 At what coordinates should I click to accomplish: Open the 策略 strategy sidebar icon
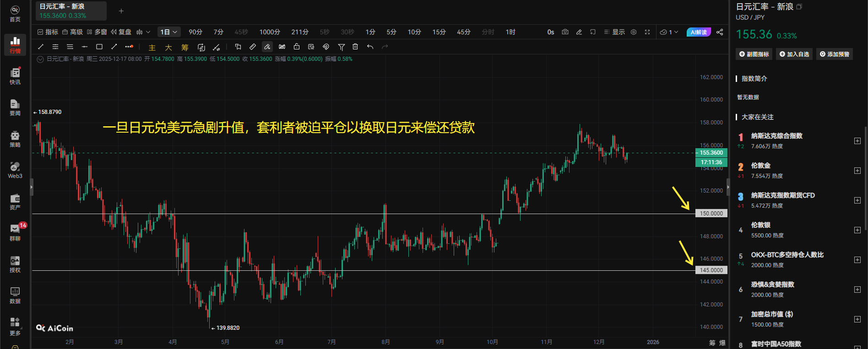click(x=15, y=139)
